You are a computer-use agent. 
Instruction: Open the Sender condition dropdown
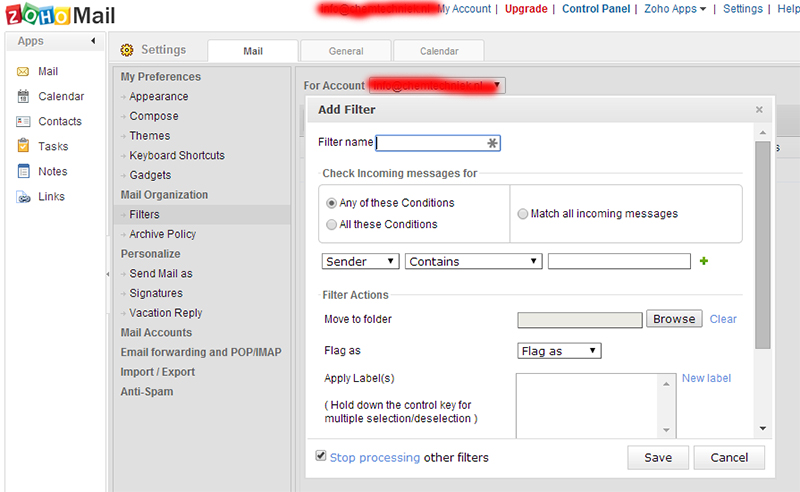[x=360, y=262]
